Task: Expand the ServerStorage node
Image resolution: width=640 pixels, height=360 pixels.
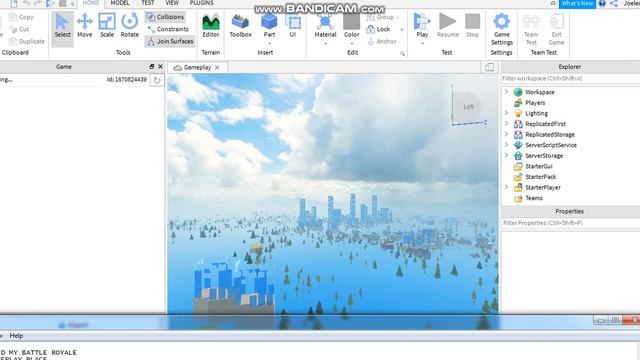Action: point(507,156)
